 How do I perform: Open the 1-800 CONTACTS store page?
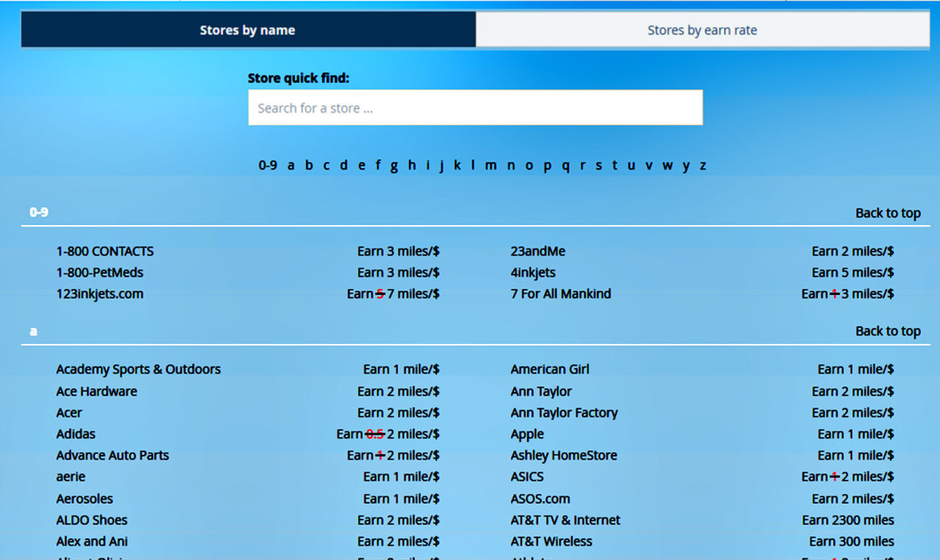(x=104, y=251)
